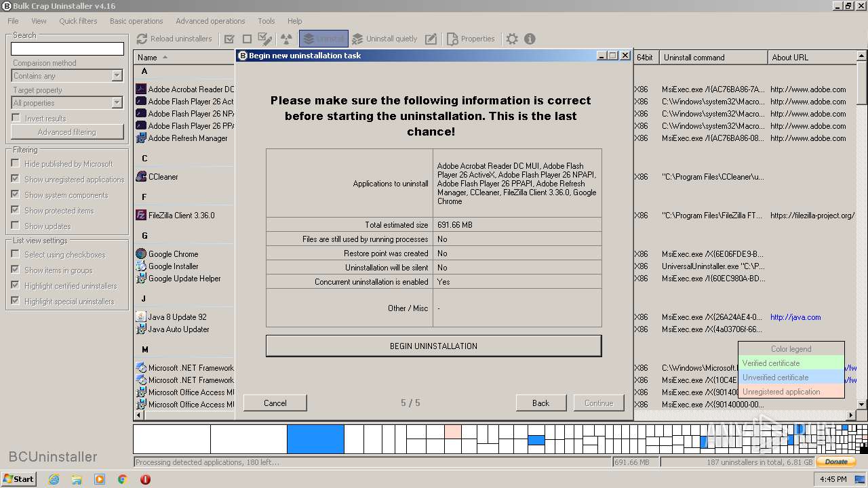Click the radioactive advanced uninstall icon
This screenshot has height=488, width=868.
[x=286, y=39]
